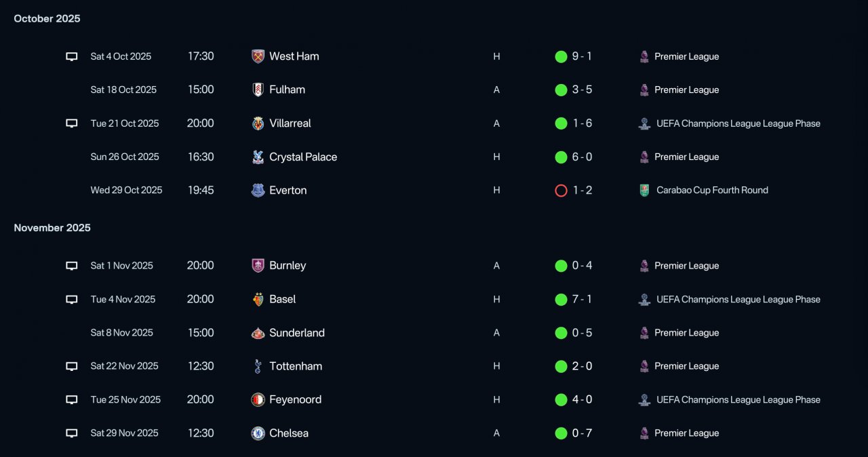Click the Crystal Palace club crest
Screen dimensions: 868x457
tap(258, 157)
